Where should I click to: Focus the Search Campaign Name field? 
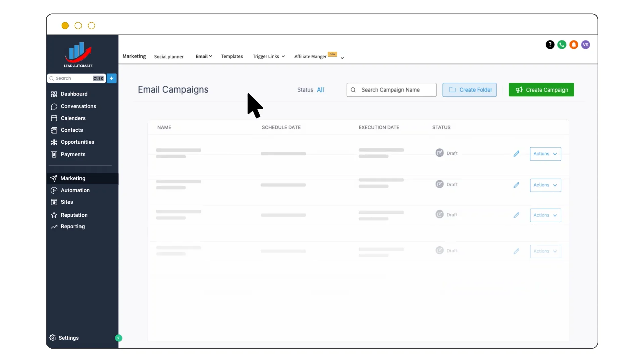coord(391,90)
